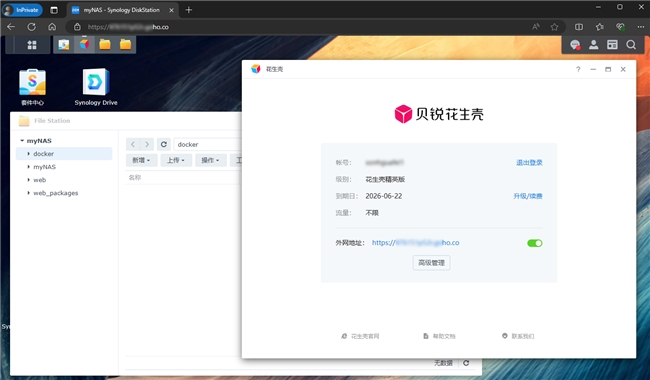650x380 pixels.
Task: Click the help question mark in 花生壳 window
Action: tap(578, 69)
